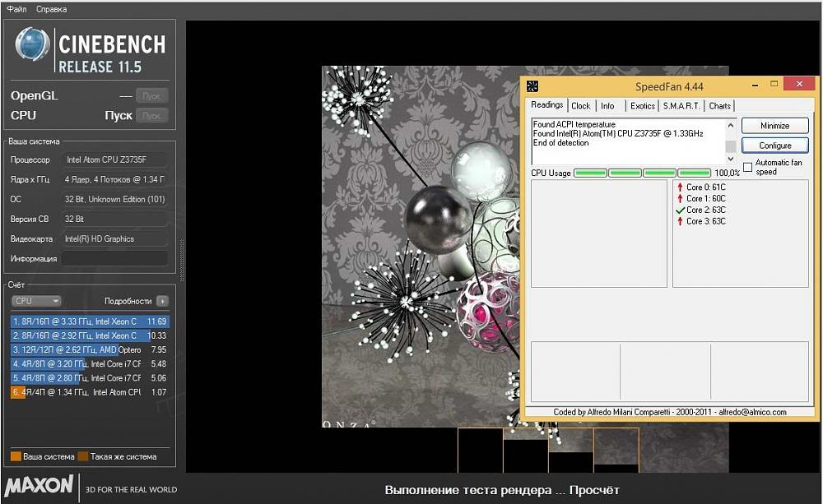Click the SpeedFan fan icon in title bar
The width and height of the screenshot is (823, 504).
coord(532,86)
